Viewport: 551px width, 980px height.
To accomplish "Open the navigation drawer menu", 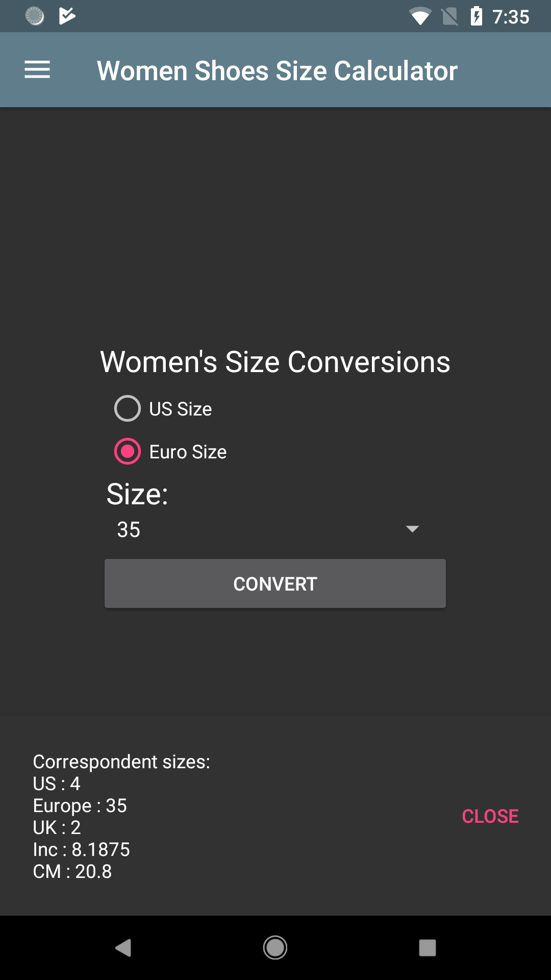I will coord(36,69).
